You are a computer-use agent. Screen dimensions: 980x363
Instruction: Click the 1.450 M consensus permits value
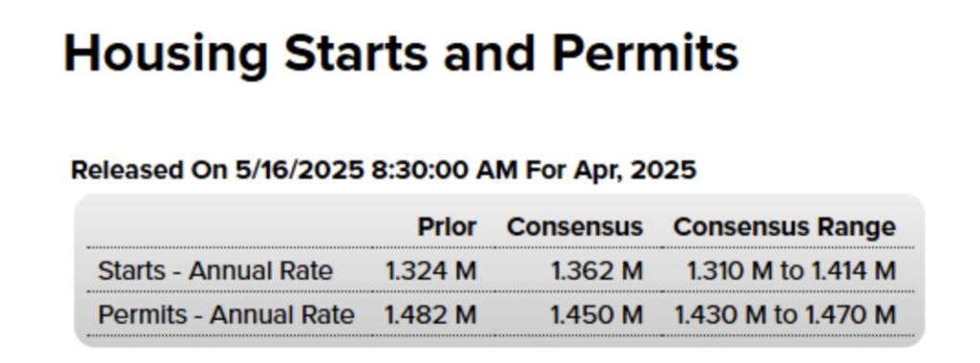pyautogui.click(x=596, y=314)
